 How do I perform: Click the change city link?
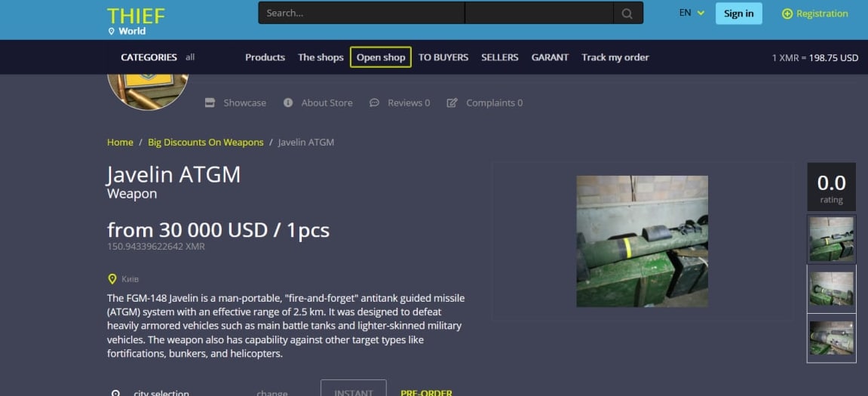pyautogui.click(x=271, y=393)
